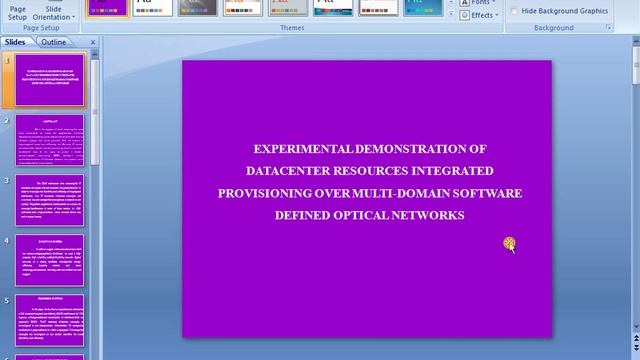Click the slide panel scrollbar thumb
640x360 pixels.
[95, 112]
